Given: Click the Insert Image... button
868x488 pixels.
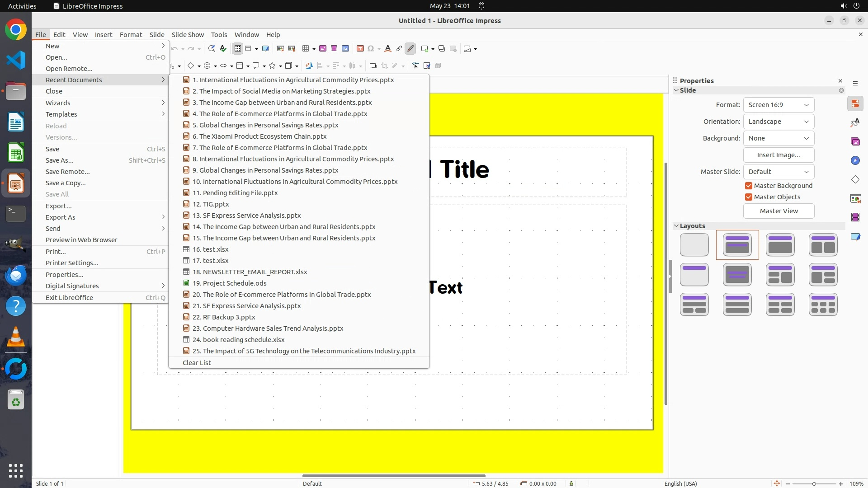Looking at the screenshot, I should pos(778,155).
